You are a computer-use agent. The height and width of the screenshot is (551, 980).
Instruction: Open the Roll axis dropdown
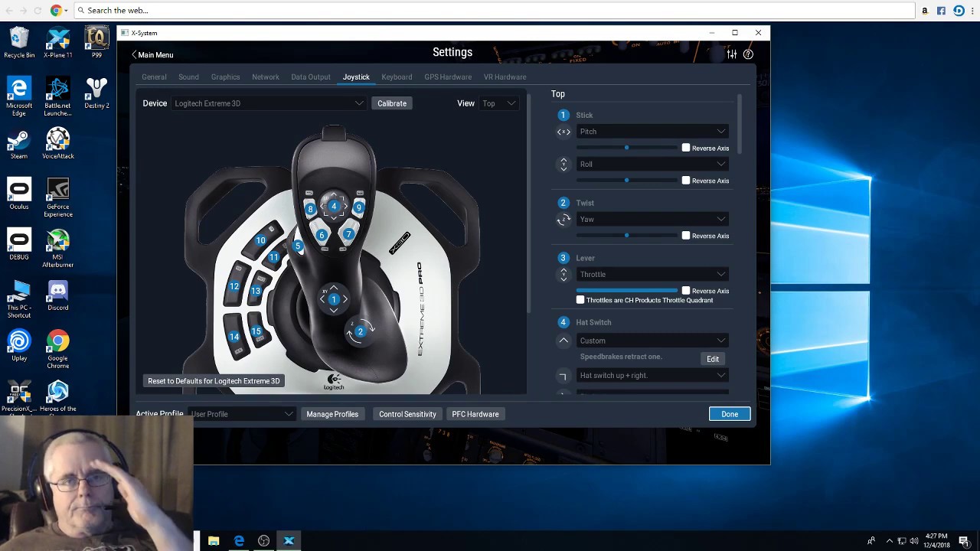point(652,165)
